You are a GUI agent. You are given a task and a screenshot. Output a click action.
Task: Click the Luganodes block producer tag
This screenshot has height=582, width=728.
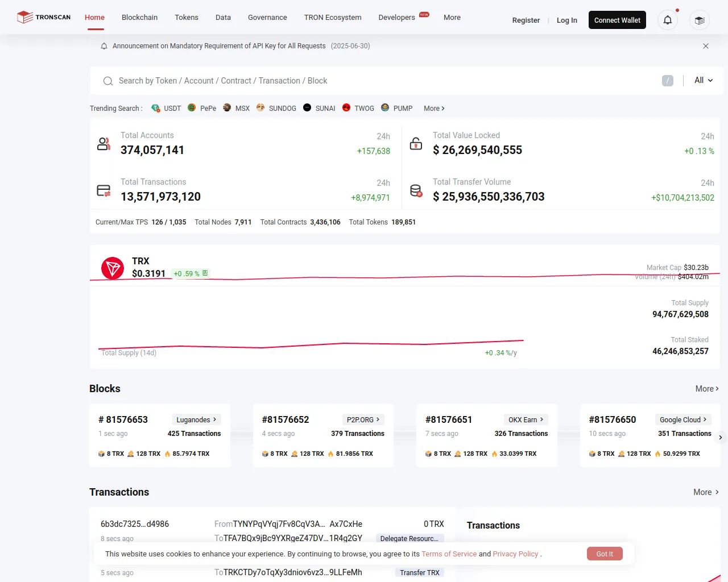tap(196, 419)
